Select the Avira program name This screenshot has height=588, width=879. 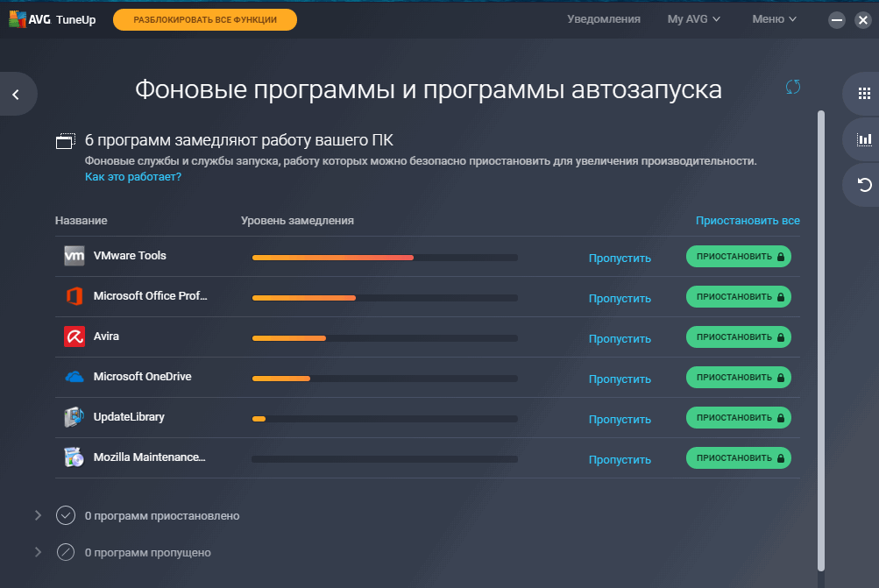[x=107, y=337]
